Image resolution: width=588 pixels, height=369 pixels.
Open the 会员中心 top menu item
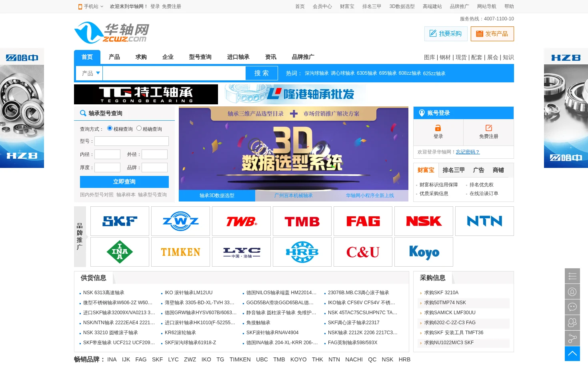[322, 6]
